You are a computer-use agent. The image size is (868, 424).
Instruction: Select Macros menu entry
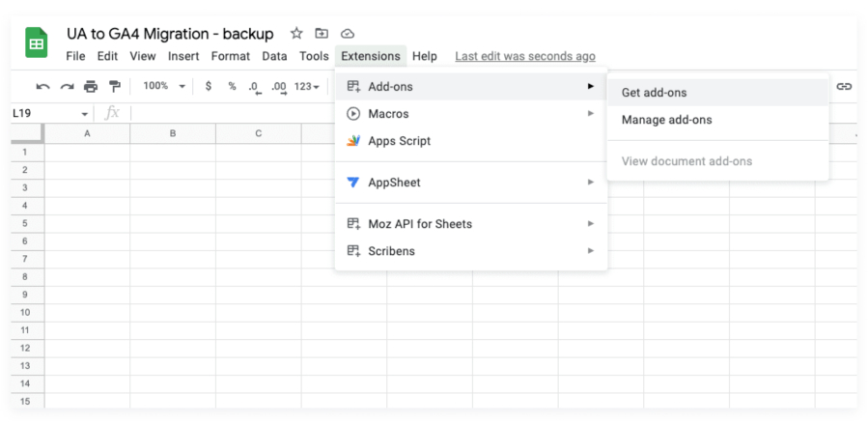coord(471,113)
